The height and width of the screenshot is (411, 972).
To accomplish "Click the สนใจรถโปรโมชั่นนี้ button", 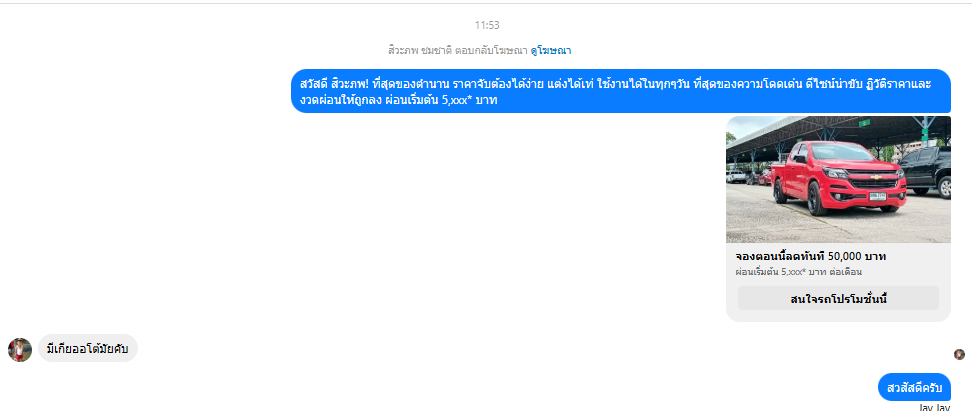I will (838, 299).
